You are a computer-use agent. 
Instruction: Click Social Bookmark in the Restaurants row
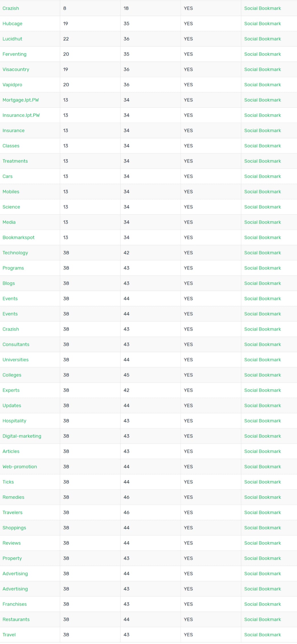[x=263, y=620]
